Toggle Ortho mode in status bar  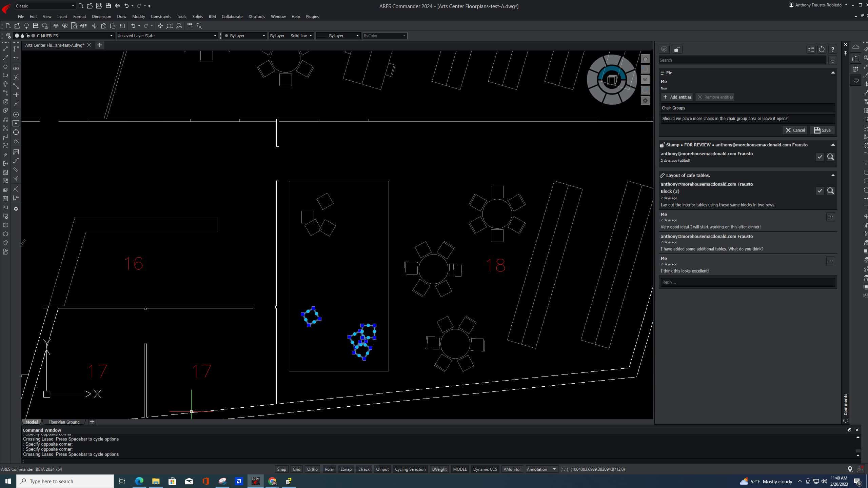pos(312,469)
